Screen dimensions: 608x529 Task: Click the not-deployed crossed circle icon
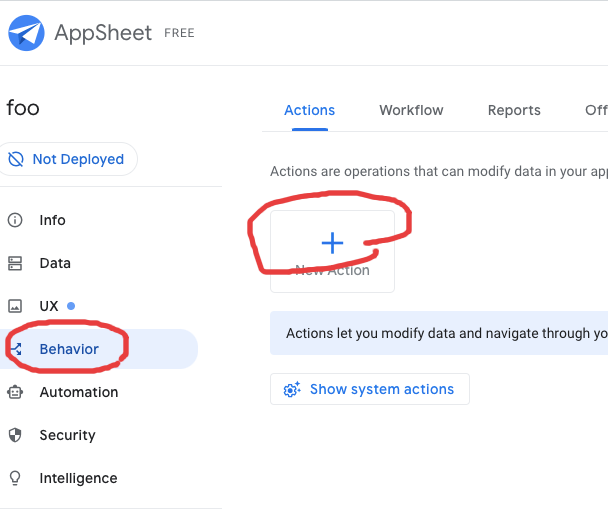coord(16,159)
